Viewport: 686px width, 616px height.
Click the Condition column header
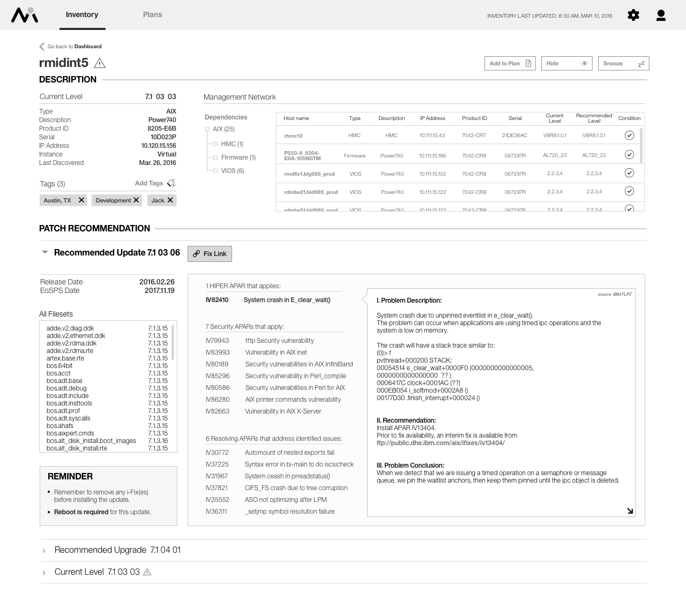(629, 118)
